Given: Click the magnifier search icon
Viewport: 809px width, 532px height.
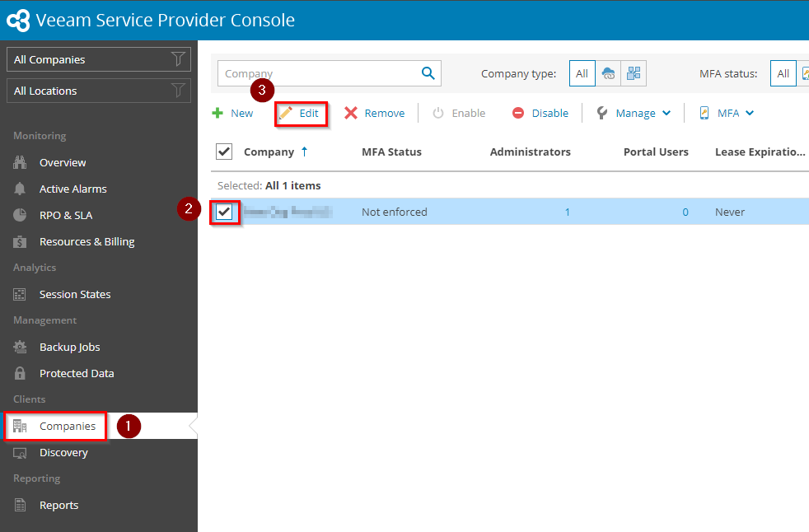Looking at the screenshot, I should tap(428, 72).
